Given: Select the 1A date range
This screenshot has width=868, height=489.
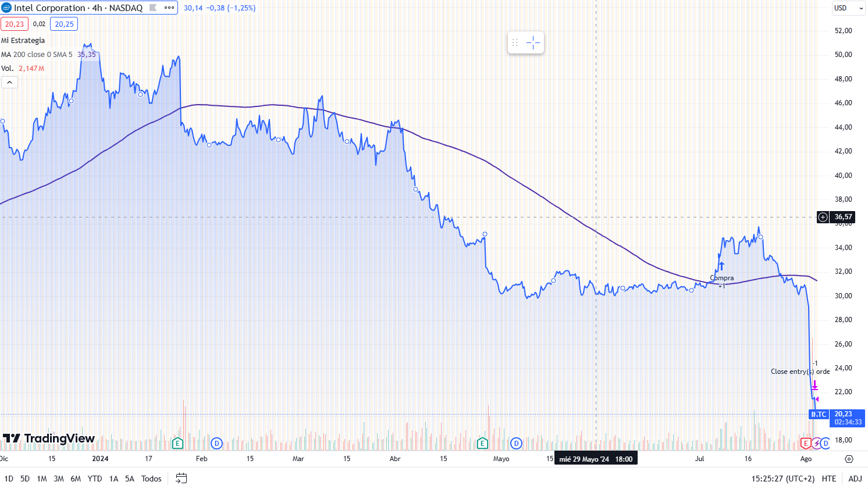Looking at the screenshot, I should (113, 479).
